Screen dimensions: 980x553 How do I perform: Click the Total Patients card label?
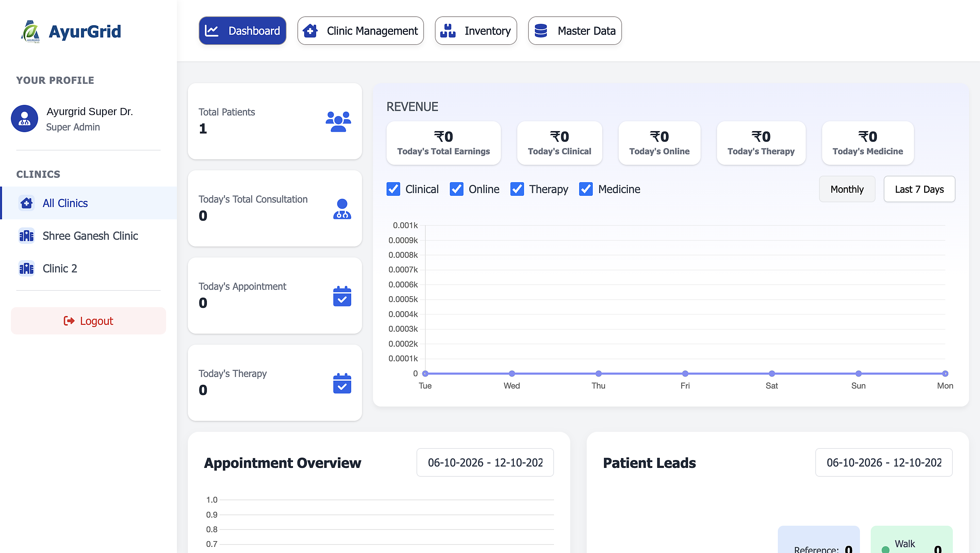tap(226, 112)
